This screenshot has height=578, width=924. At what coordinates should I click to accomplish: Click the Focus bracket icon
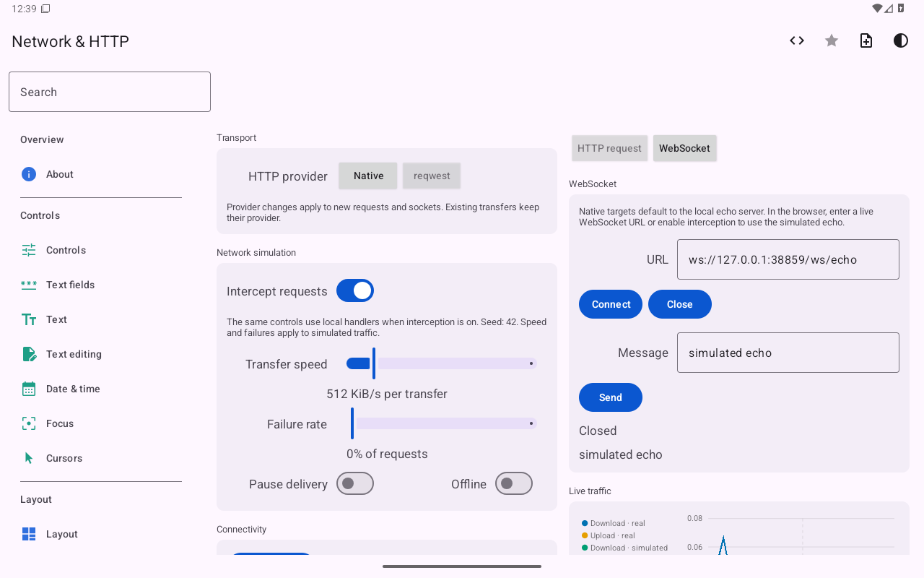tap(29, 423)
